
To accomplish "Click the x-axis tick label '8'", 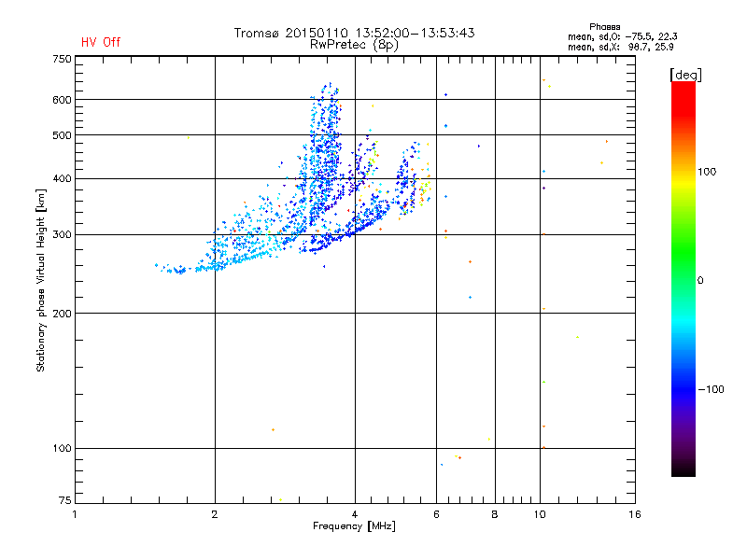I will click(495, 514).
